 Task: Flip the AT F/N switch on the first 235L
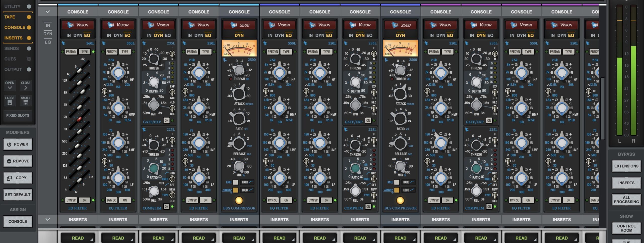click(172, 54)
